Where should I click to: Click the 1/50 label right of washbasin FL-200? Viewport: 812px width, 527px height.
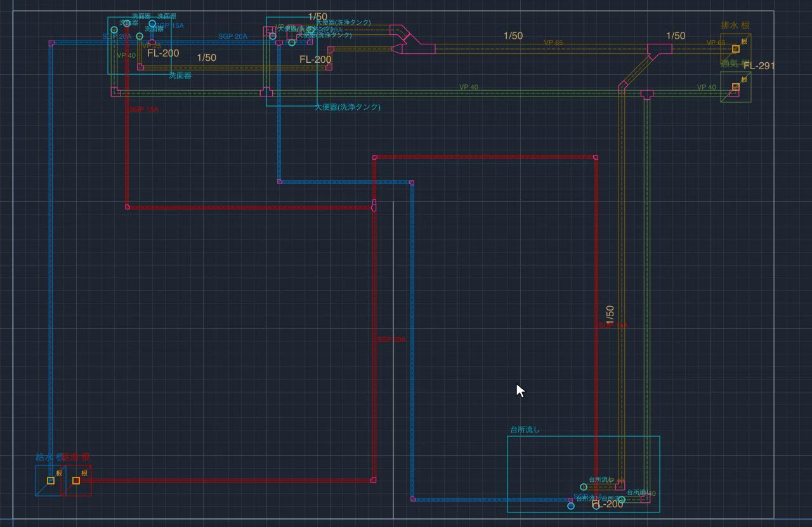207,58
